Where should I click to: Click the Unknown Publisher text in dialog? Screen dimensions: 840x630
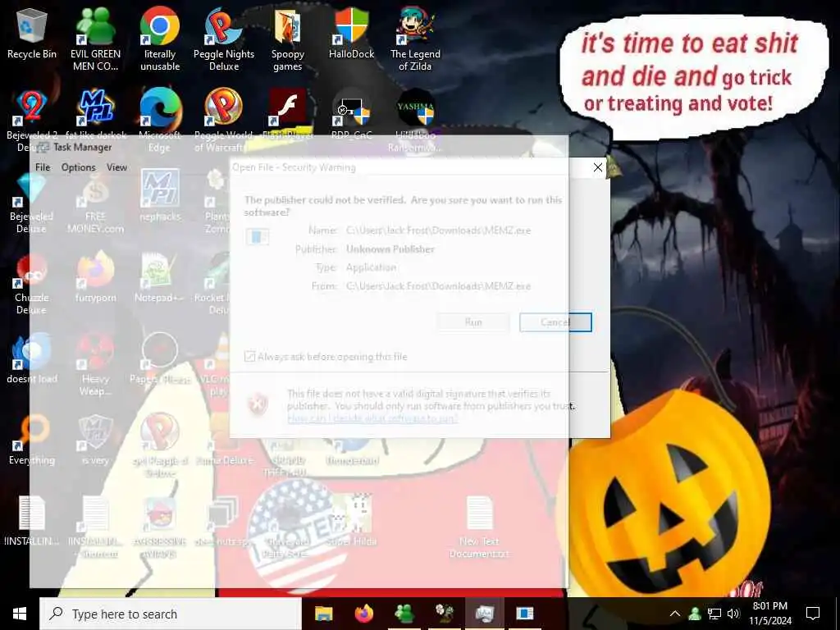point(390,249)
